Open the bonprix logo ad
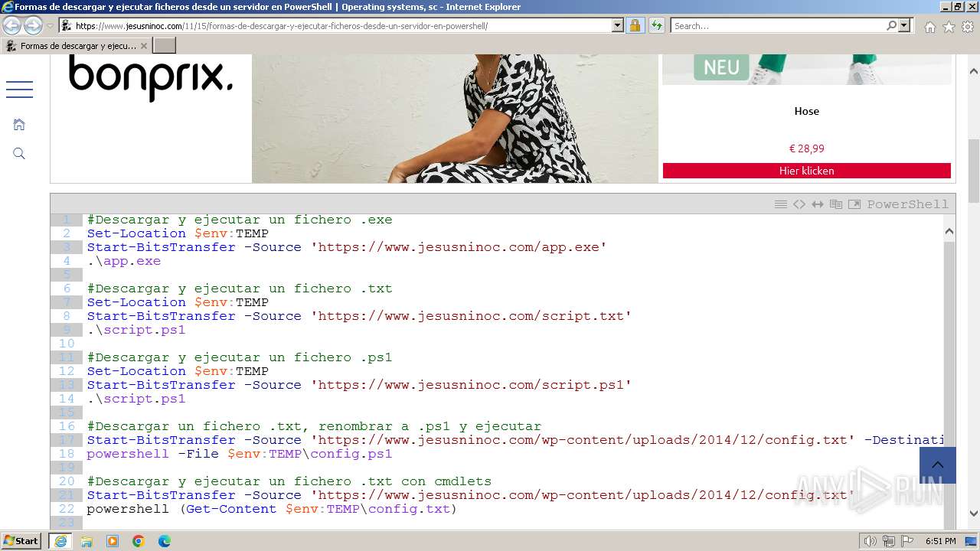Image resolution: width=980 pixels, height=551 pixels. tap(151, 77)
